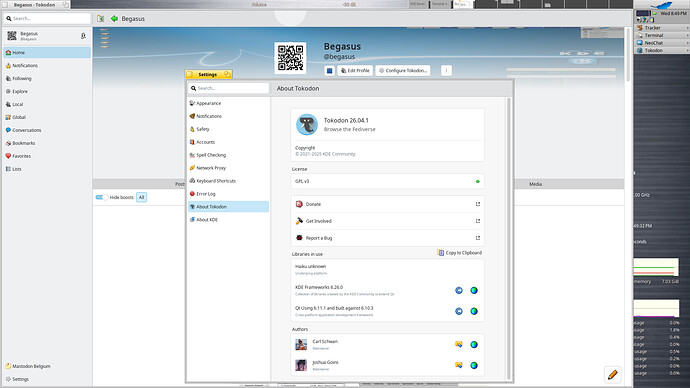
Task: Click the external link arrow beside Report a Bug
Action: pyautogui.click(x=478, y=238)
